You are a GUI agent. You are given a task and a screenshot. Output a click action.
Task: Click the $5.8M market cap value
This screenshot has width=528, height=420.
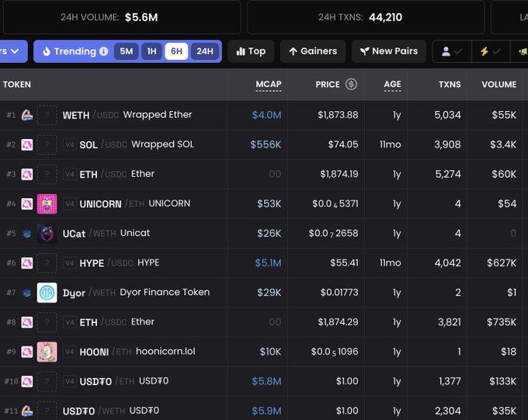point(266,382)
